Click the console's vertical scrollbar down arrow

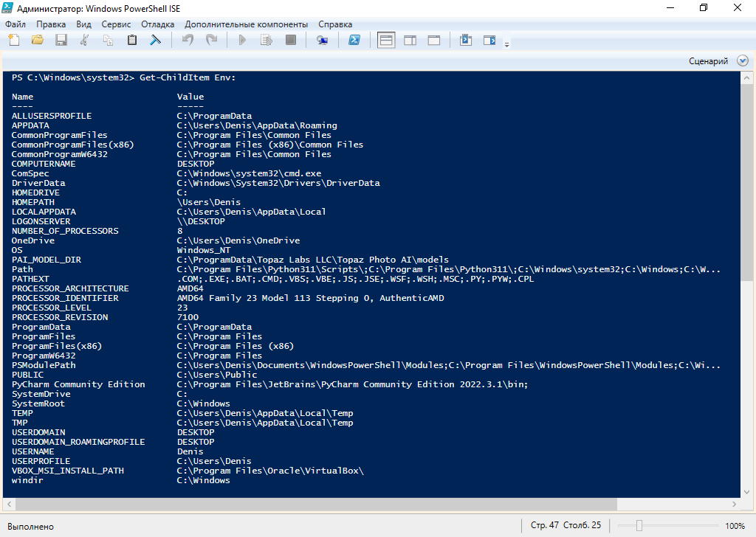[747, 492]
